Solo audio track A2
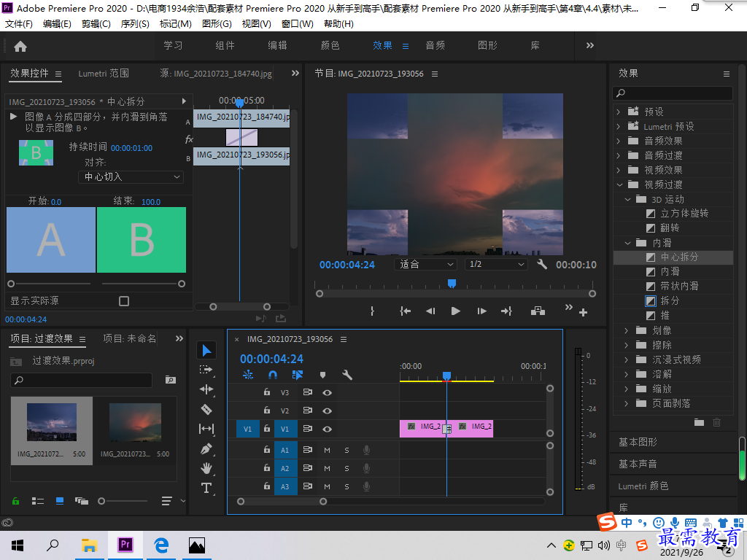The image size is (747, 560). (x=347, y=468)
